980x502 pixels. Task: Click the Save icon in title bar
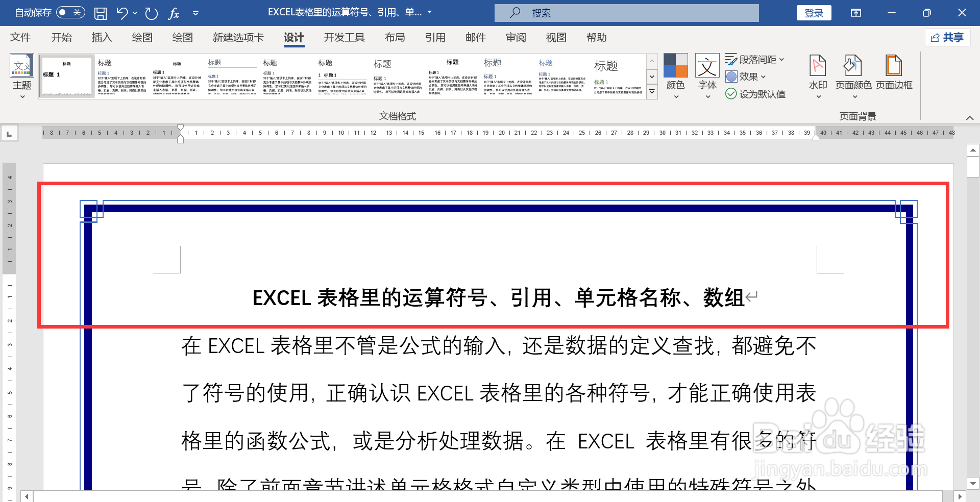[101, 13]
